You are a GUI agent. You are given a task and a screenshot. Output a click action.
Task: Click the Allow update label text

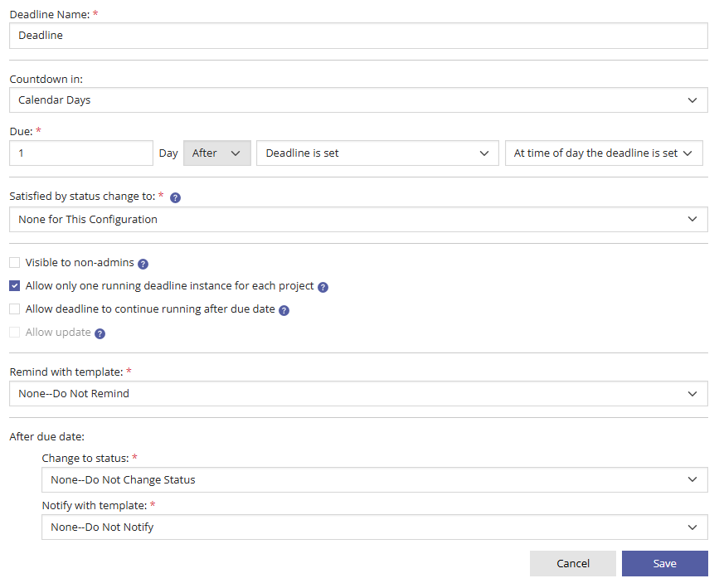(x=58, y=332)
